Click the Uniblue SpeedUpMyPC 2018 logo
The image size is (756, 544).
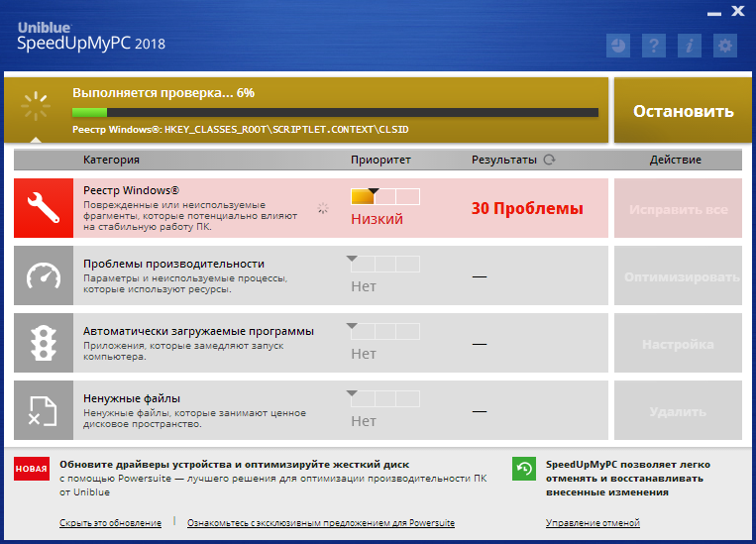point(91,37)
